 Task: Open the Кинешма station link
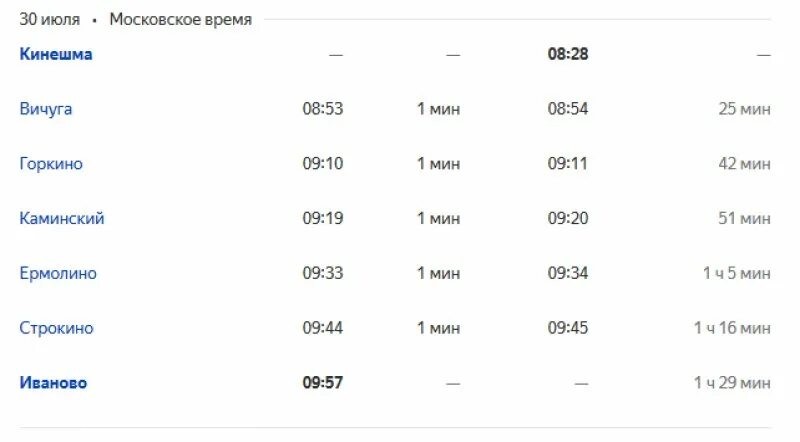[56, 54]
